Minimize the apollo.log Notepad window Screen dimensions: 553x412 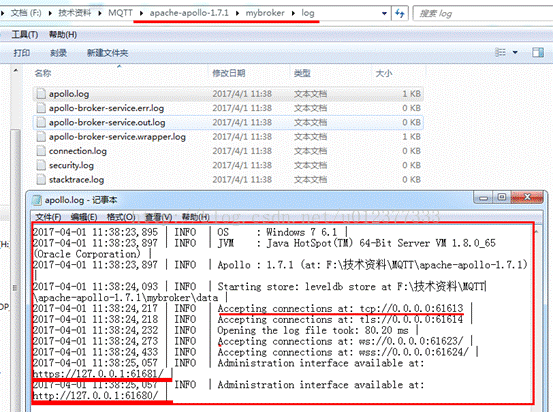pyautogui.click(x=484, y=198)
